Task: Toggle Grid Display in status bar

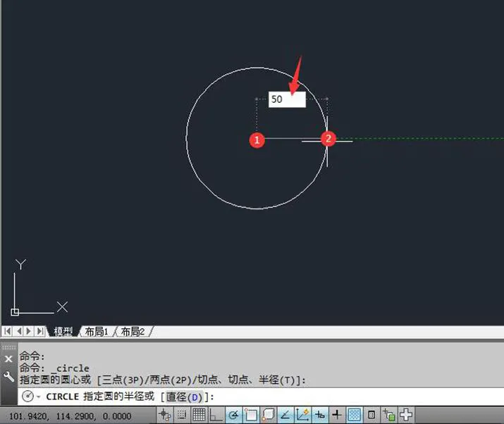Action: point(199,415)
